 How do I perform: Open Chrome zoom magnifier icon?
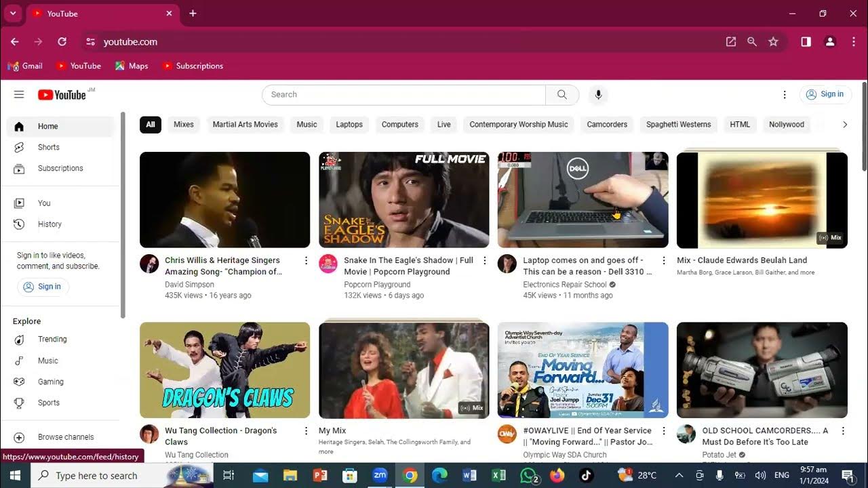tap(752, 42)
